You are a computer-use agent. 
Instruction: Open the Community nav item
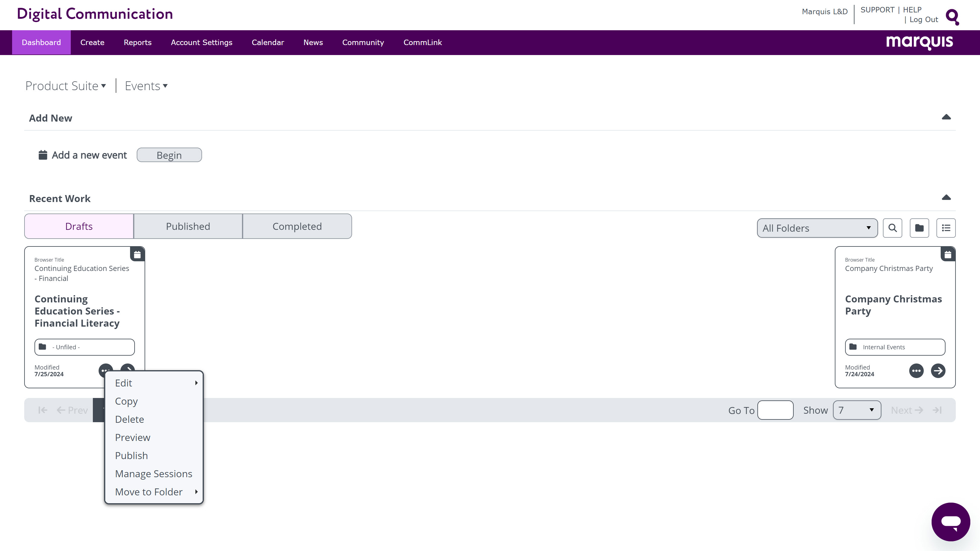click(x=363, y=43)
